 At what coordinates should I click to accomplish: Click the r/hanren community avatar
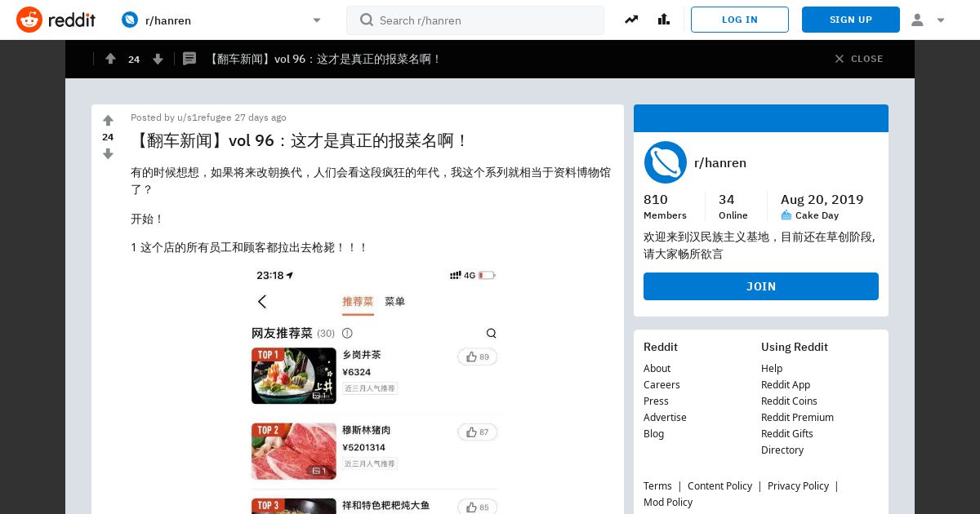click(665, 162)
